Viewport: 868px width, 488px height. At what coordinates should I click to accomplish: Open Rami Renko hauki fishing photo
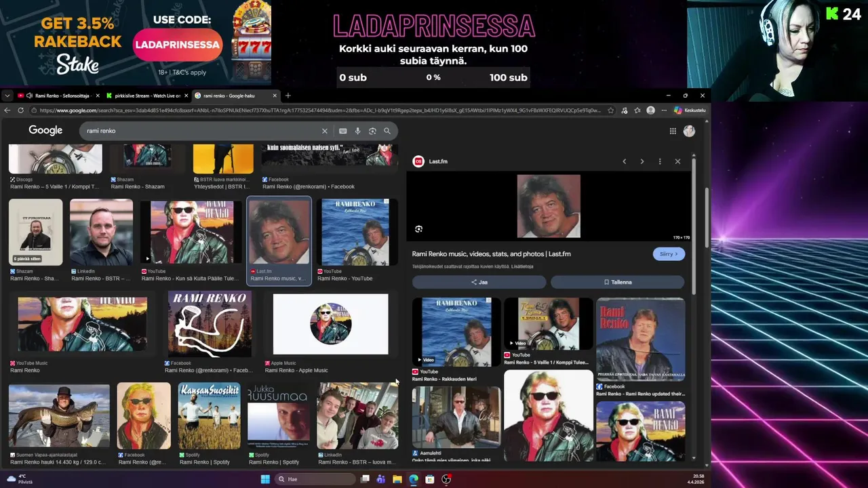[x=59, y=417]
